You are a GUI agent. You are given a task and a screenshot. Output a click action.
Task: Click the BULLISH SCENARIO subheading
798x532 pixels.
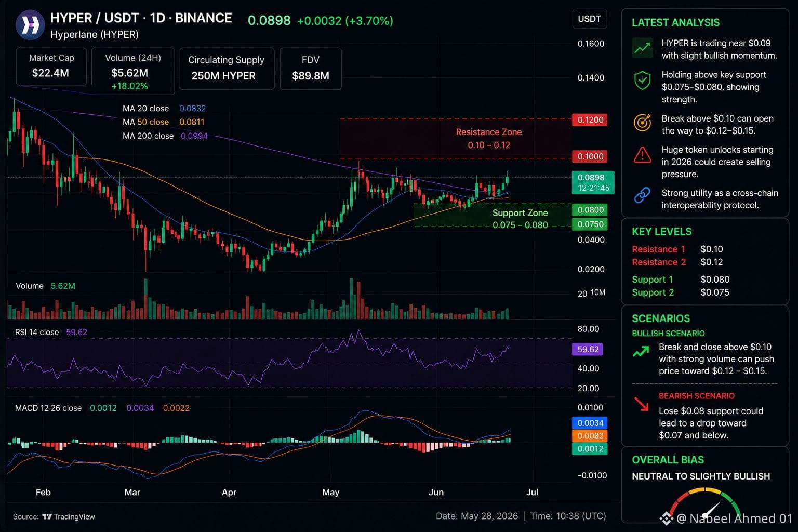click(668, 334)
